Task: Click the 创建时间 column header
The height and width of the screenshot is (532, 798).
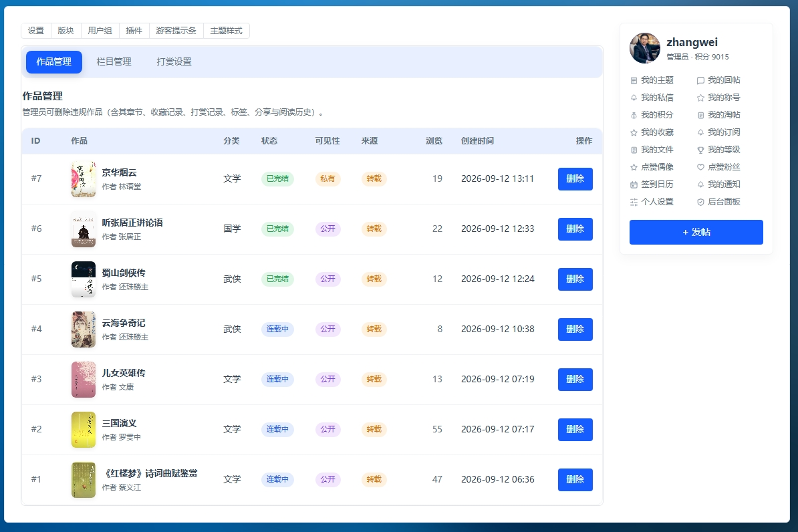Action: coord(477,141)
